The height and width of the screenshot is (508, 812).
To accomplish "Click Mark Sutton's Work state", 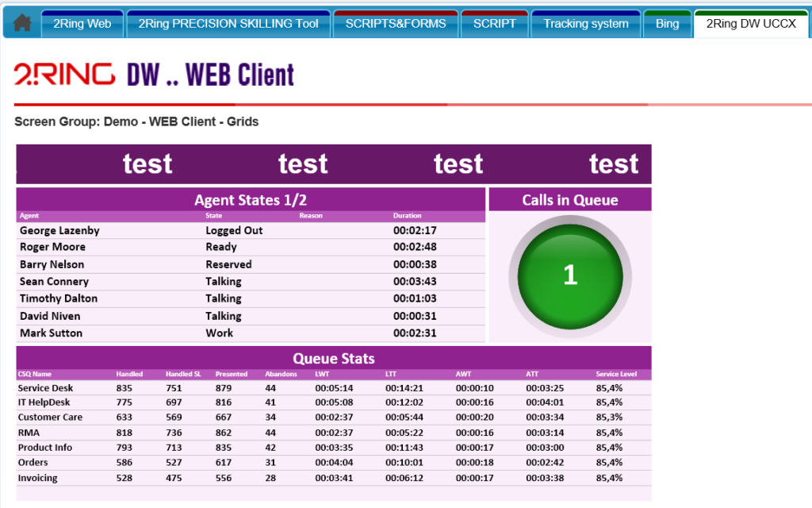I will pyautogui.click(x=219, y=333).
